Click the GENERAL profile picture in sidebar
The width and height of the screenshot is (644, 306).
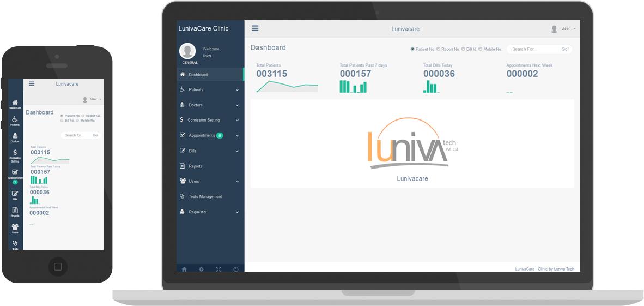click(187, 51)
